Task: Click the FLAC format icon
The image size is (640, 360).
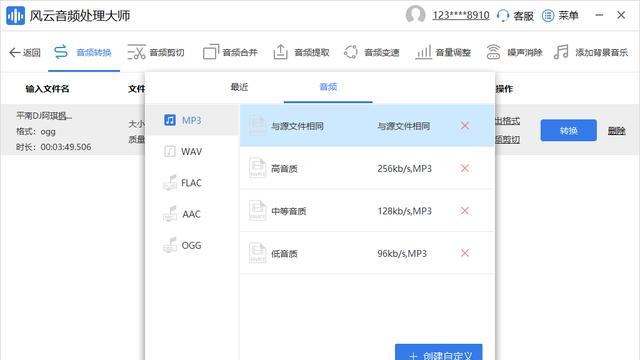Action: pyautogui.click(x=170, y=182)
